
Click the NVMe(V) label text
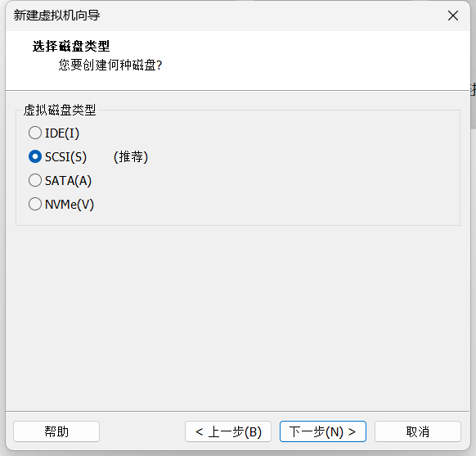(x=70, y=205)
